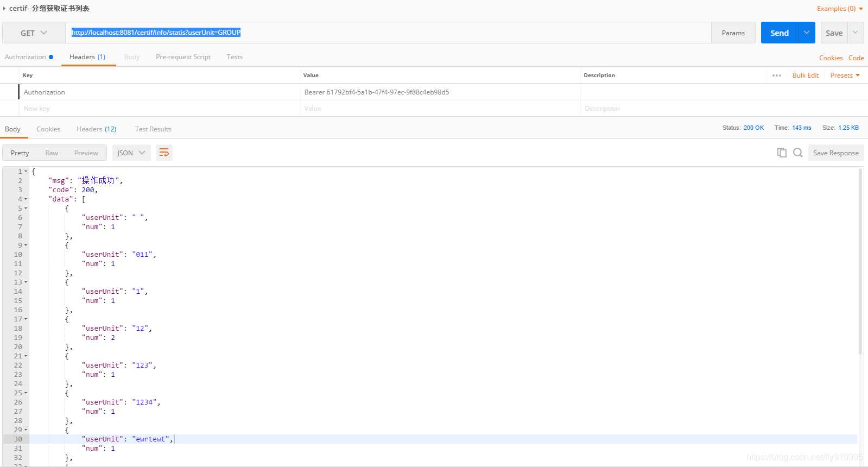Open the Code snippet link
This screenshot has height=467, width=868.
[x=856, y=58]
